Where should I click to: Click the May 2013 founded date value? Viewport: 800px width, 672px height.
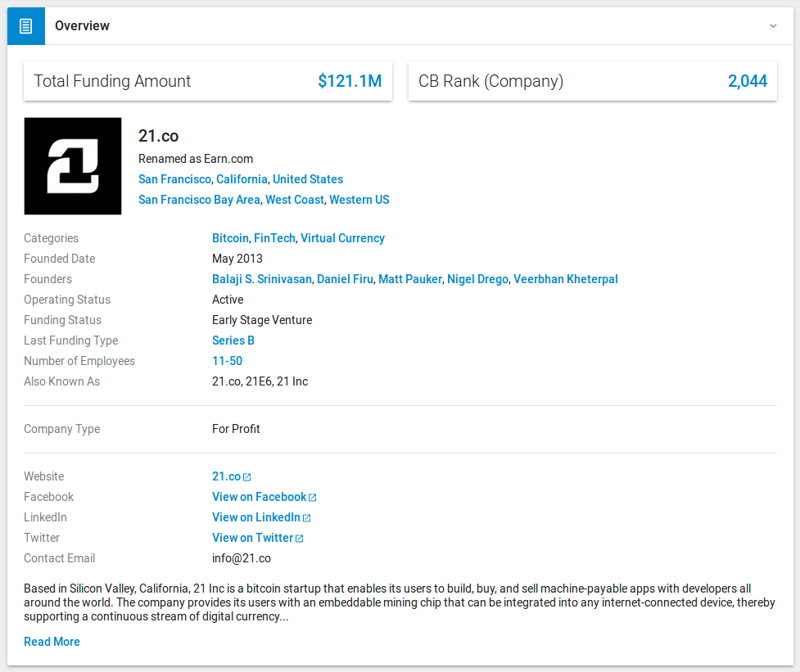click(237, 259)
